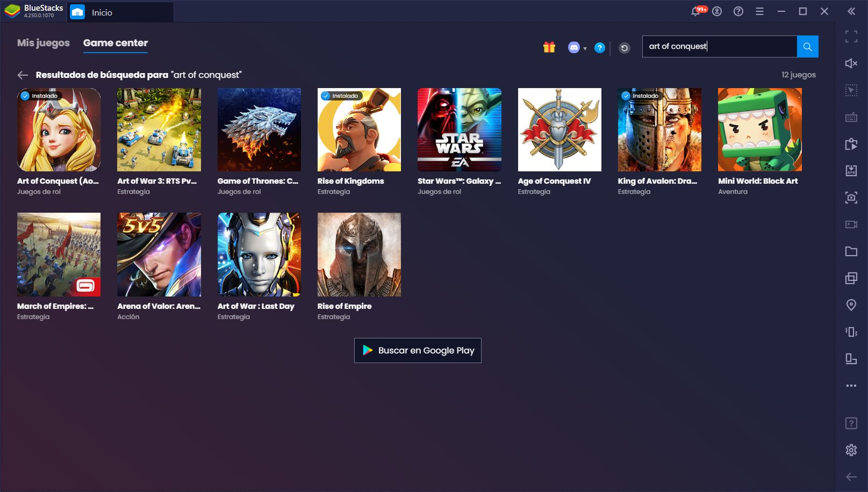
Task: Click the 'Acción' category under Arena of Valor
Action: tap(128, 317)
